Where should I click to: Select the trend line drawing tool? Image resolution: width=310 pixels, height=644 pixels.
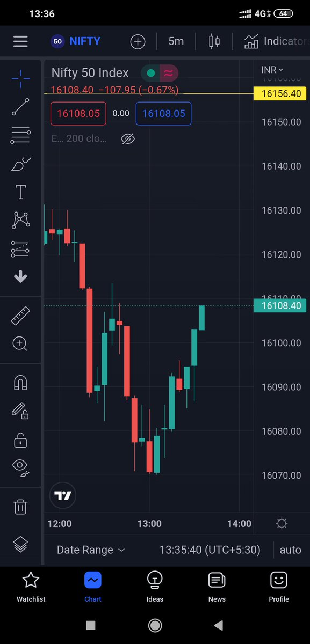pos(20,106)
